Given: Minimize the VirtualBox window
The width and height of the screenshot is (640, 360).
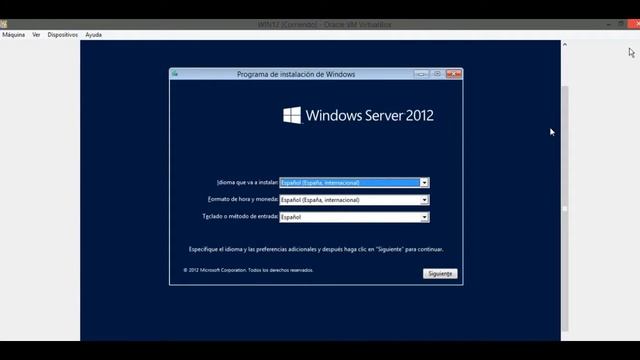Looking at the screenshot, I should [608, 24].
